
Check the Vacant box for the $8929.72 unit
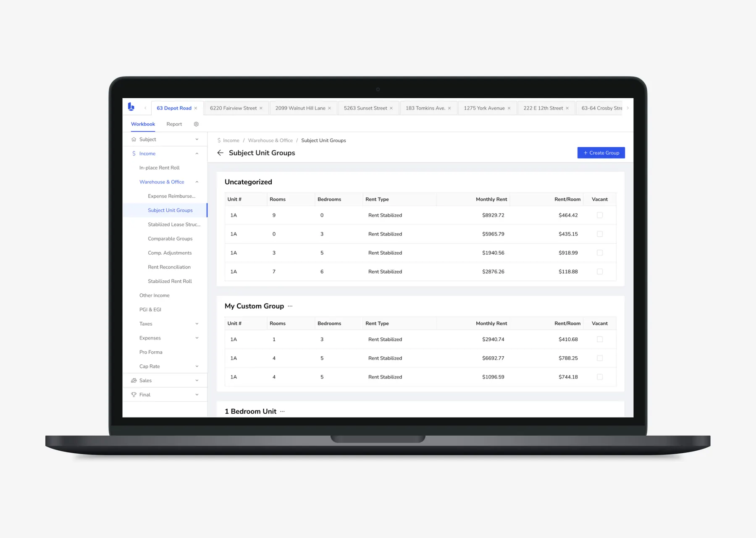(600, 215)
